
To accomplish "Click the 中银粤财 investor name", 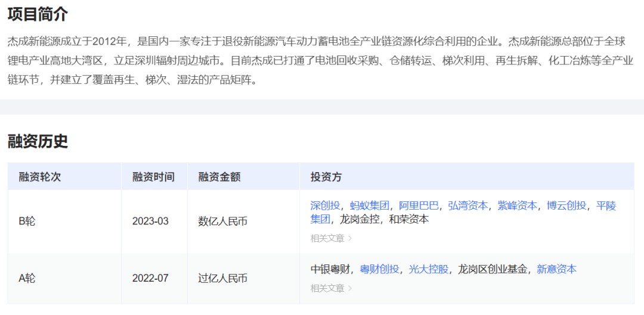I will point(330,269).
